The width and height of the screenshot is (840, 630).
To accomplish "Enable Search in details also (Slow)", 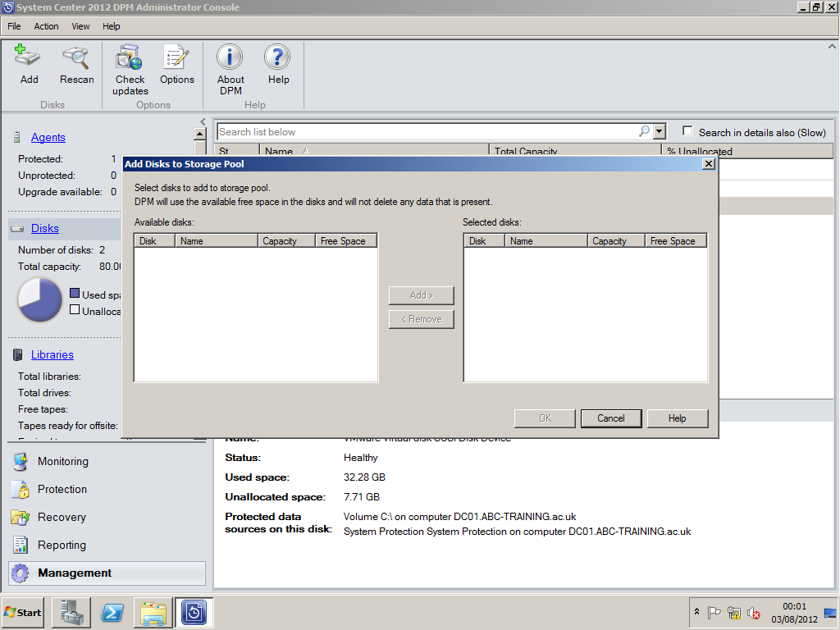I will click(688, 131).
